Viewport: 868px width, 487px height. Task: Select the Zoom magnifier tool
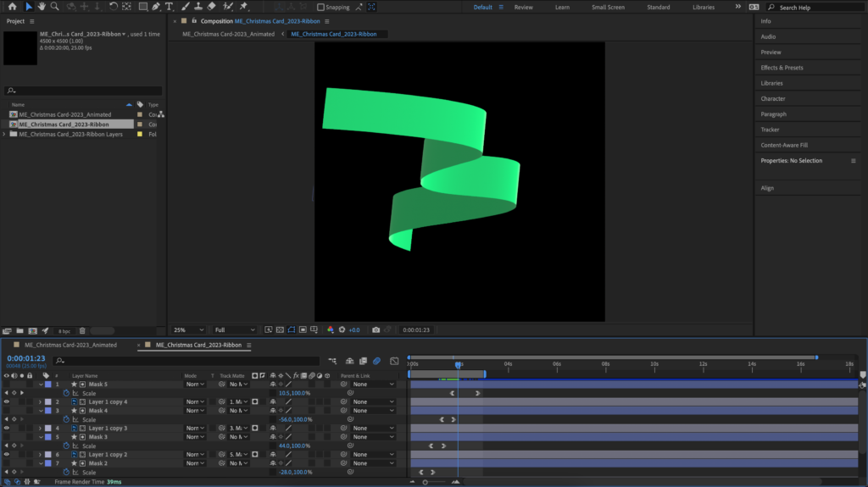click(55, 7)
